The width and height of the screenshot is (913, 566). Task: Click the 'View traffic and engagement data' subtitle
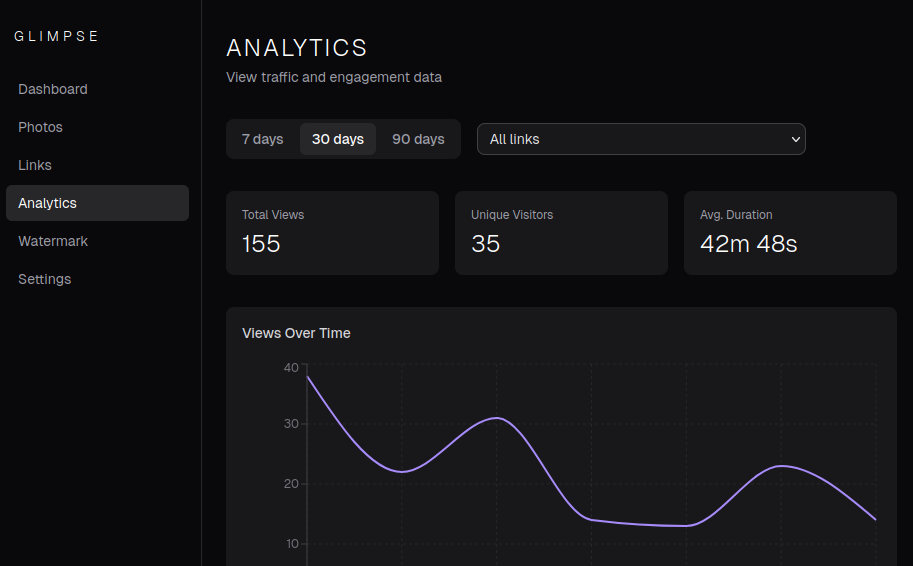coord(334,77)
